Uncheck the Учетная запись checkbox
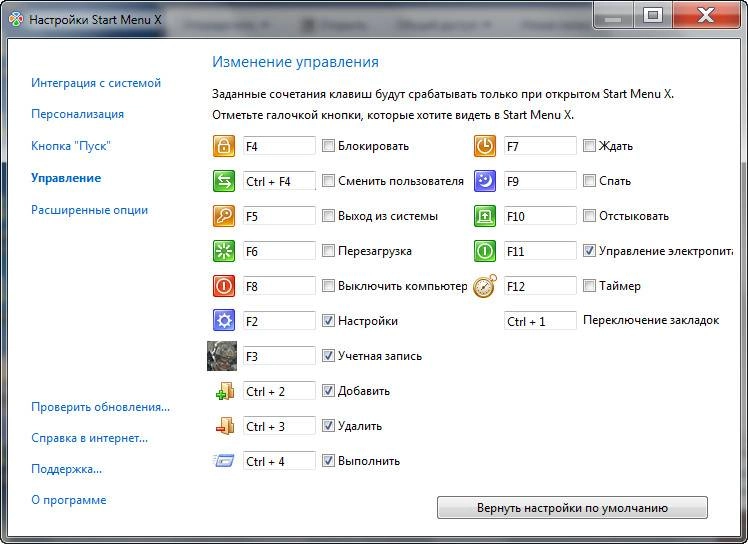Screen dimensions: 748x544 coord(328,356)
